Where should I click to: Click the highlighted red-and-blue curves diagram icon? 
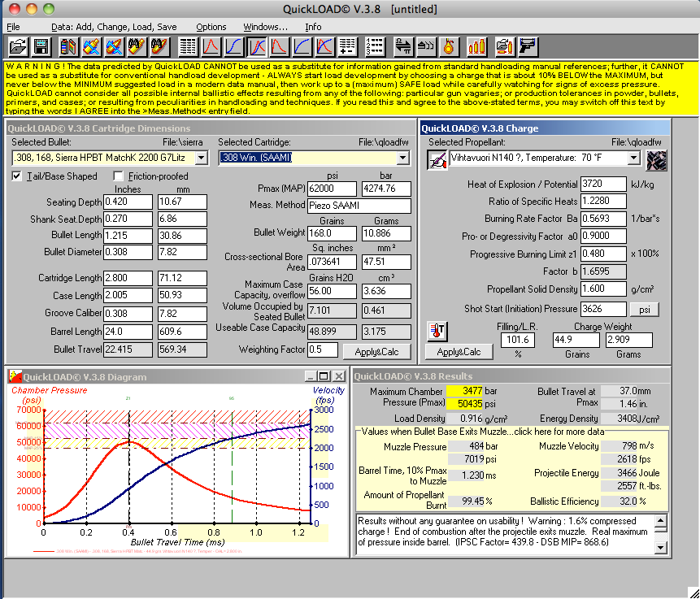tap(257, 46)
